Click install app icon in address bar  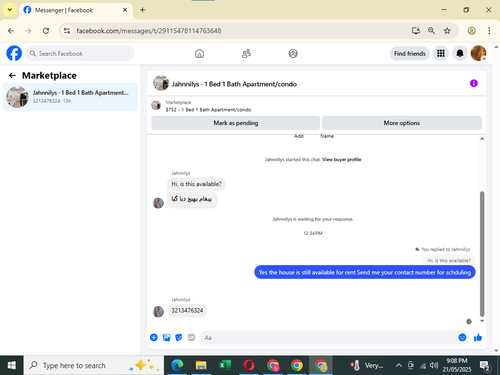415,31
